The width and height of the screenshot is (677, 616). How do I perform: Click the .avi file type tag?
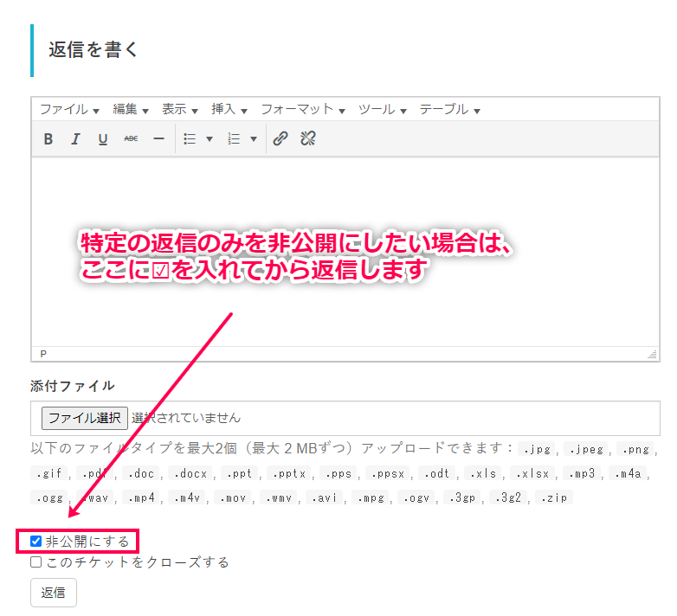click(325, 497)
